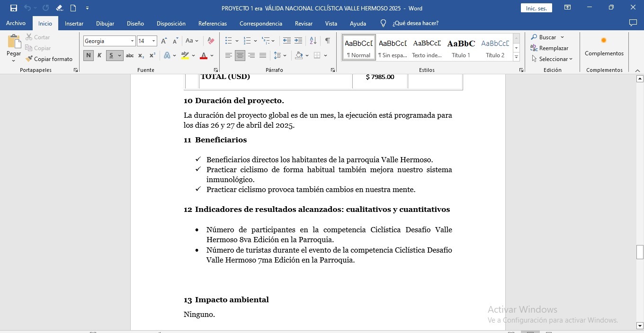Select the Copiar formato painter tool

(49, 59)
